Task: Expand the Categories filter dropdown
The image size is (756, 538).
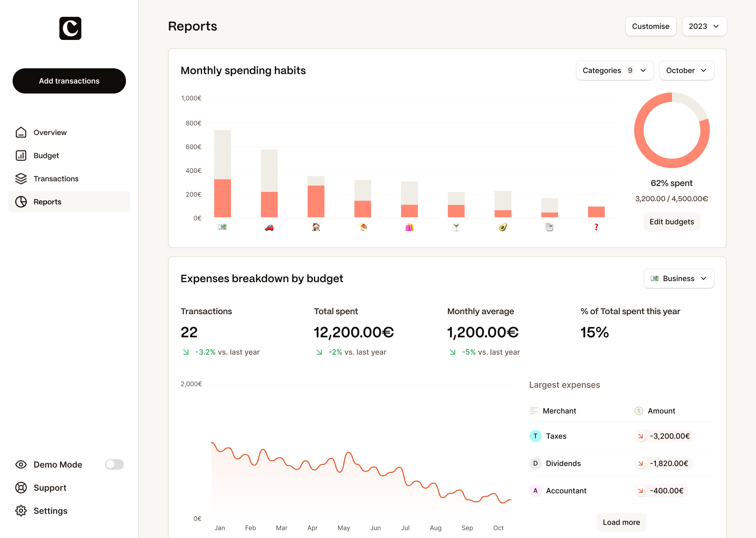Action: coord(615,70)
